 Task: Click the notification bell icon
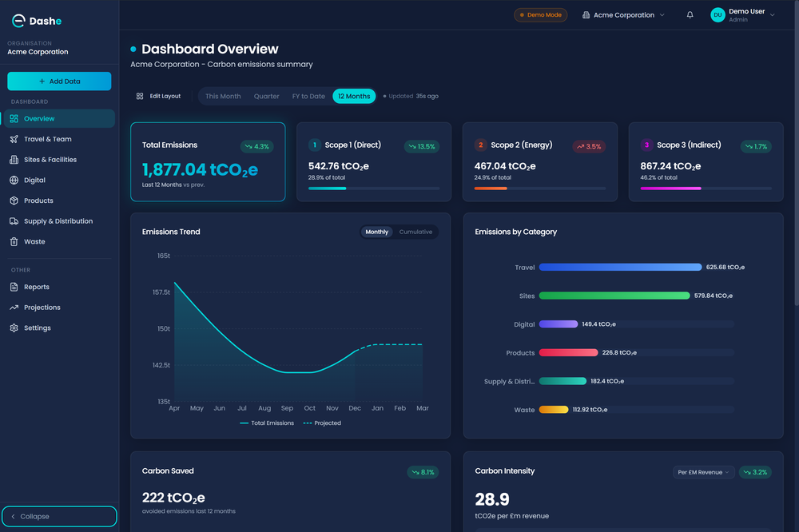pos(690,14)
